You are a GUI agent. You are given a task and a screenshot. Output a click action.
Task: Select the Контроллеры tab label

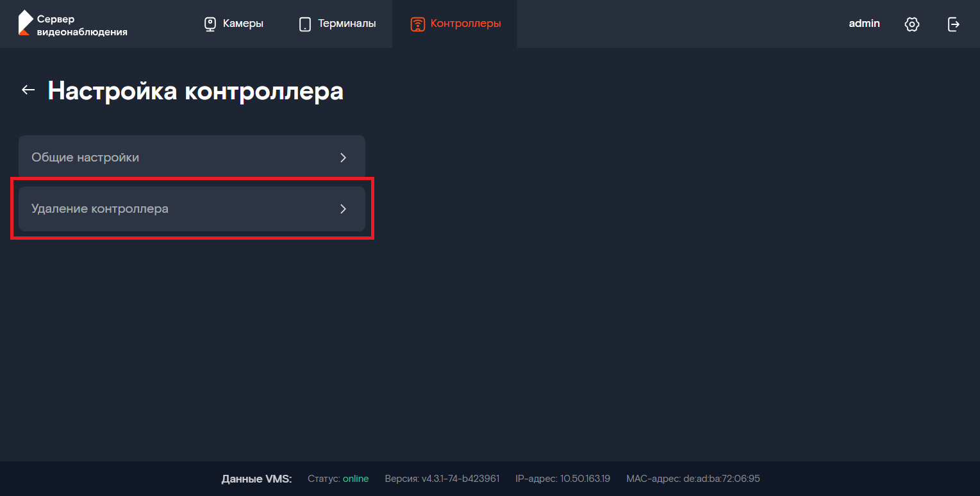pos(466,24)
